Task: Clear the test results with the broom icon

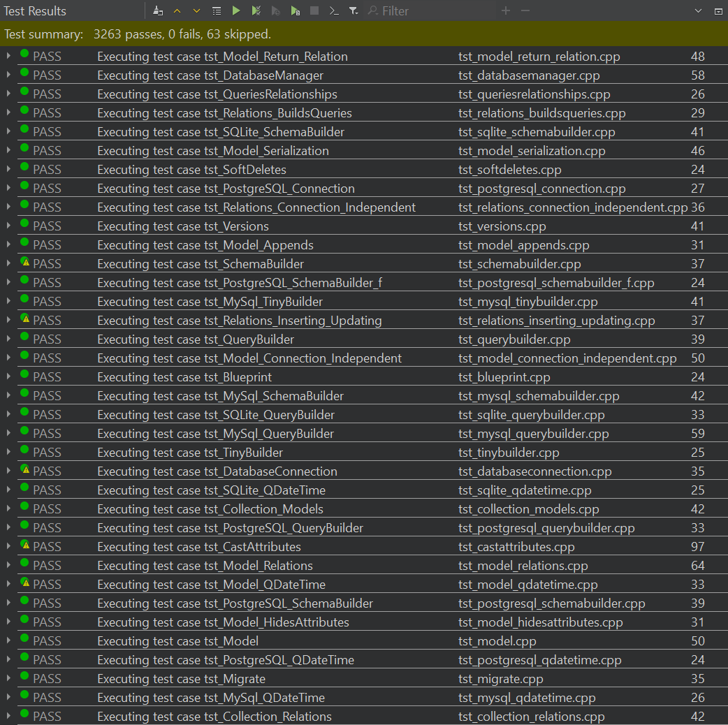Action: [x=158, y=10]
